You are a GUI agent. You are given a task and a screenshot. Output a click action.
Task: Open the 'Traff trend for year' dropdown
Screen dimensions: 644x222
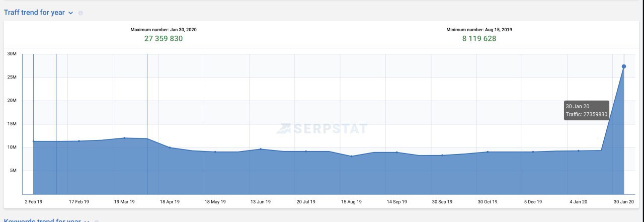(39, 13)
